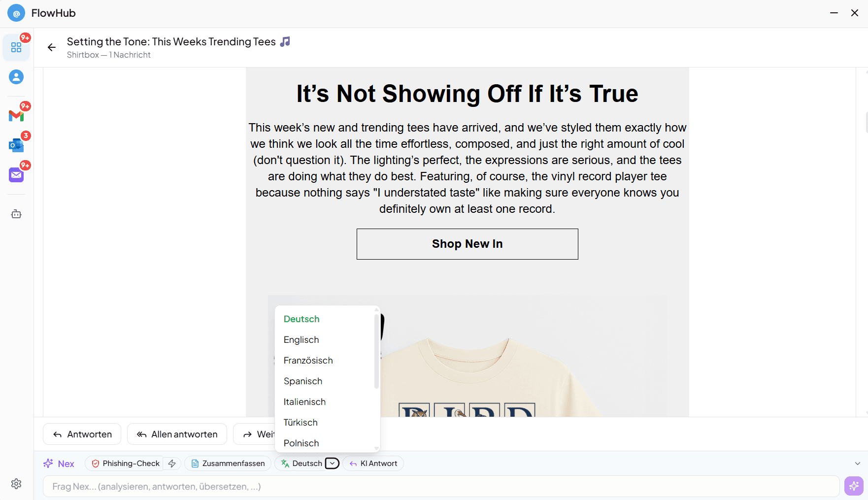Screen dimensions: 868x500
Task: Click the Shop New In button
Action: 467,244
